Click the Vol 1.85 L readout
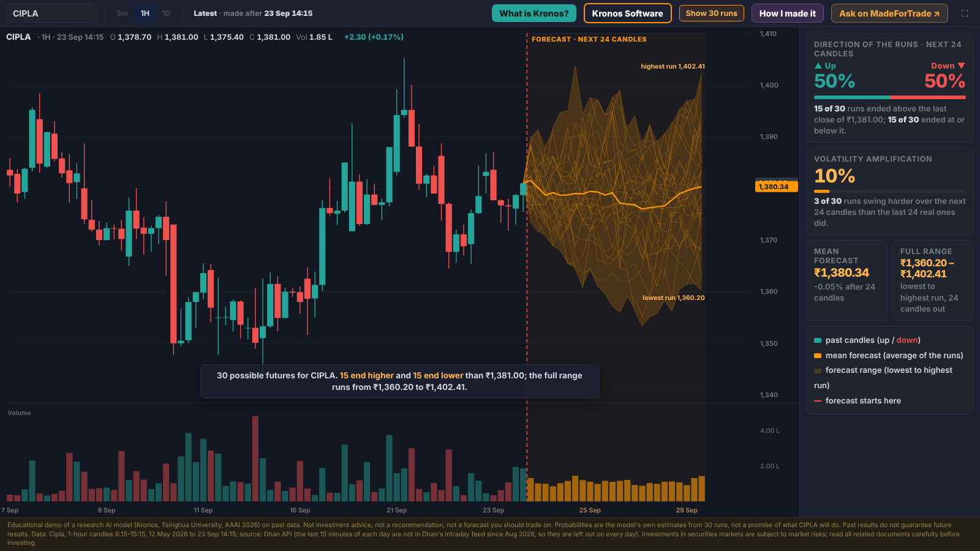The image size is (980, 551). point(314,37)
